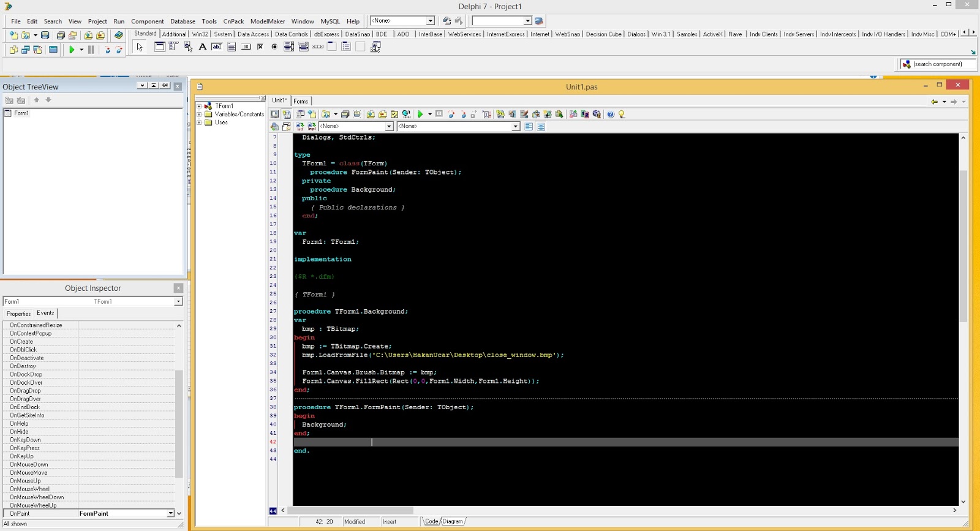Select the CheckBox component in the palette
This screenshot has width=980, height=531.
260,47
